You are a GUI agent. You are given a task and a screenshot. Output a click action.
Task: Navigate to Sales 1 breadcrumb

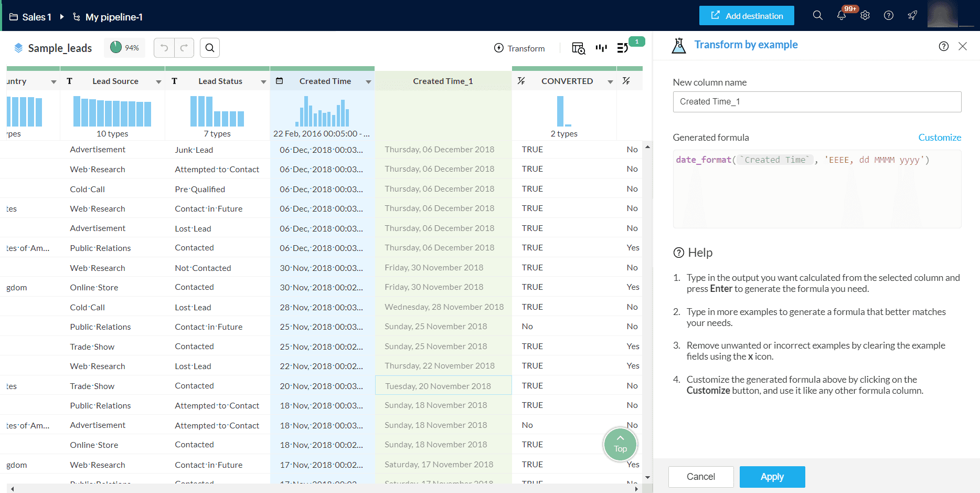coord(30,17)
